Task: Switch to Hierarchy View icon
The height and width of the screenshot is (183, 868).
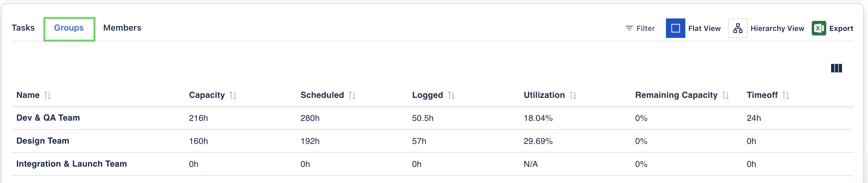Action: tap(738, 28)
